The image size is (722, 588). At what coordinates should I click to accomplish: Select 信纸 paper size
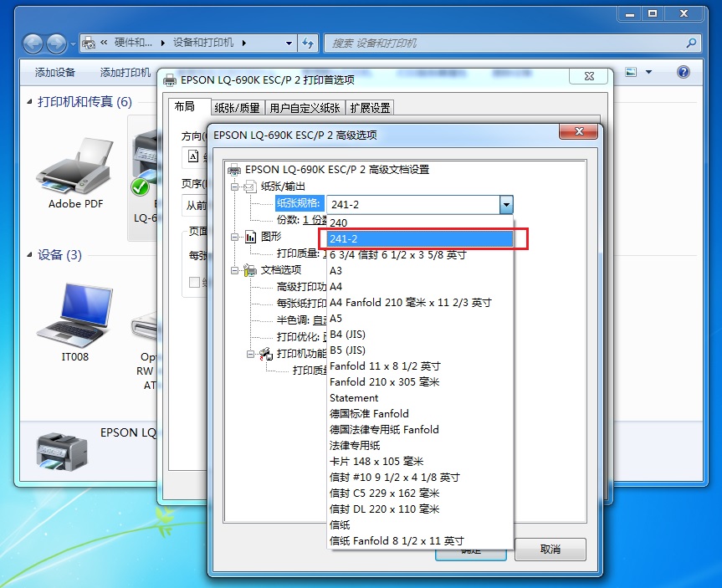pyautogui.click(x=420, y=525)
